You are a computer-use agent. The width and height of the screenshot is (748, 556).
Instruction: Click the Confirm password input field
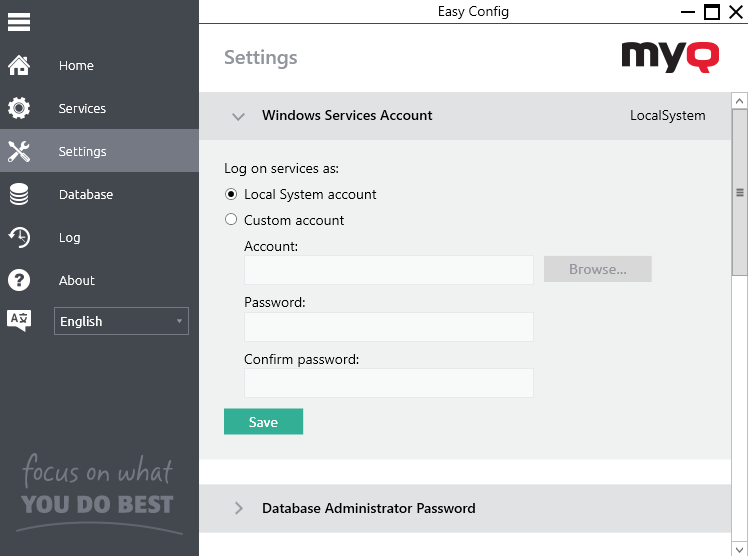(388, 383)
